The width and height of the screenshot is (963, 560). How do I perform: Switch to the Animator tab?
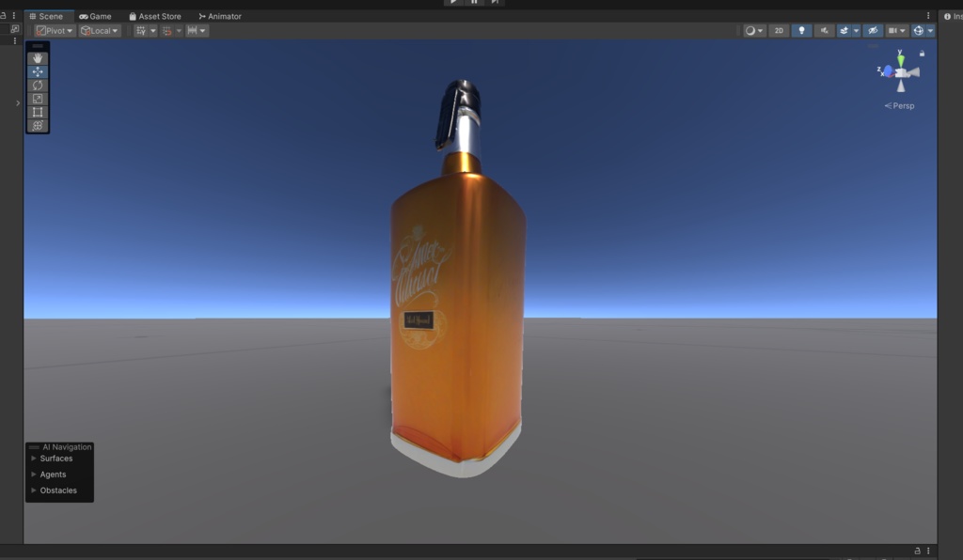(x=221, y=16)
